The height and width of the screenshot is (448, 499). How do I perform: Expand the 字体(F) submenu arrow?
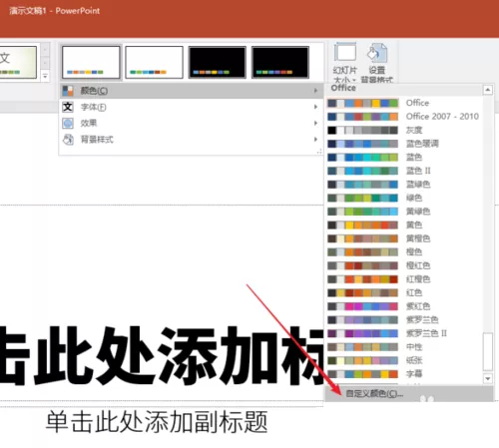point(315,107)
